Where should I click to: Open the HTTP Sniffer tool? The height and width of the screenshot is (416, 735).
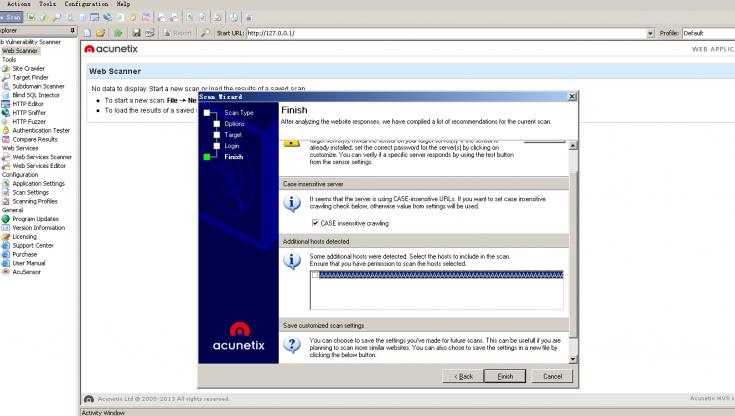click(x=28, y=113)
